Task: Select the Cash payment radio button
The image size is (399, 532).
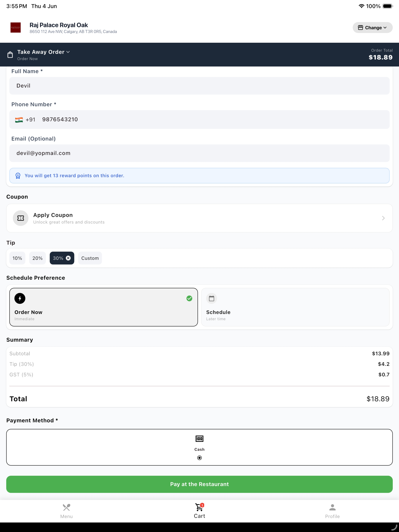Action: (x=199, y=458)
